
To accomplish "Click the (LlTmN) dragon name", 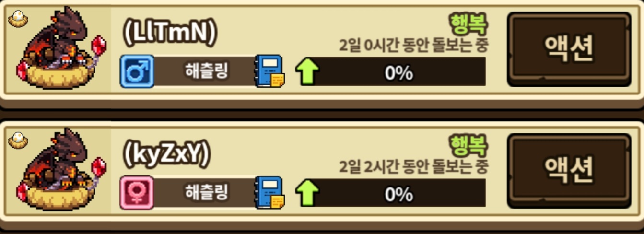I will point(170,32).
